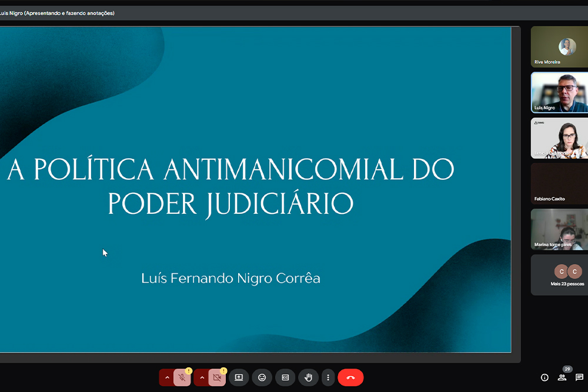
Task: Click the present screen icon
Action: point(239,377)
